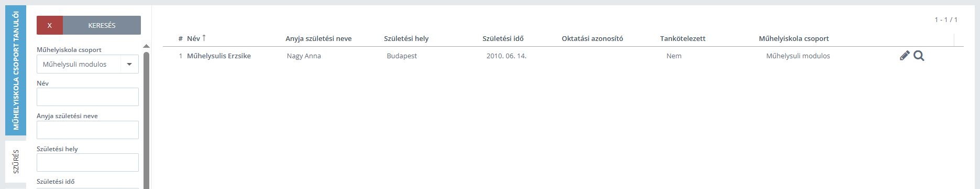View student details with magnifier icon

(919, 56)
